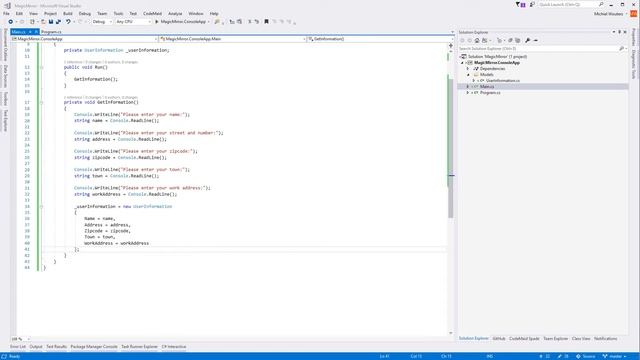Image resolution: width=640 pixels, height=360 pixels.
Task: Open the Build menu
Action: (x=68, y=13)
